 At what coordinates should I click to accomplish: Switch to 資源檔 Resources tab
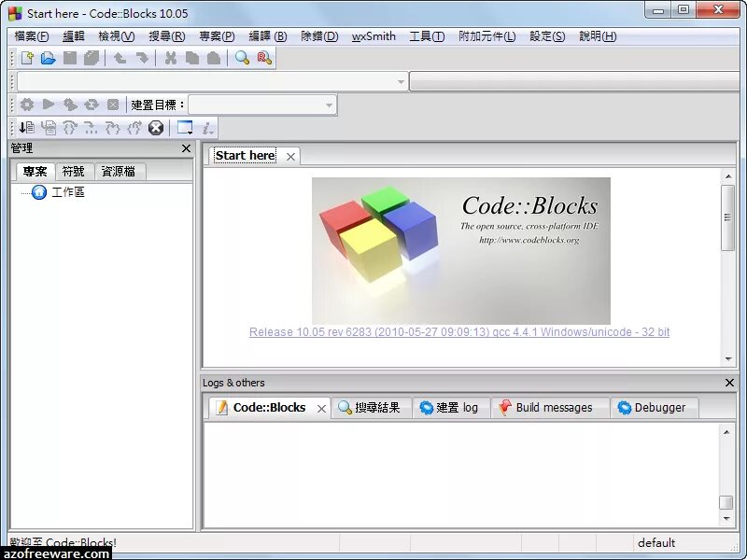pos(119,172)
